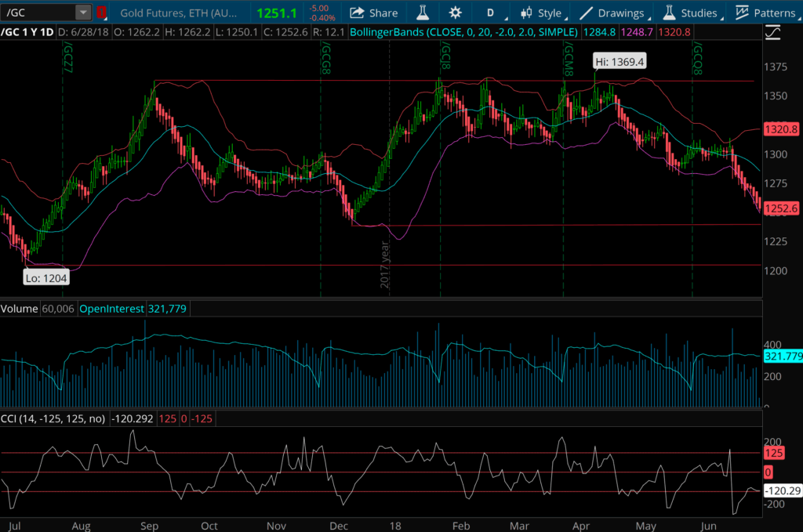This screenshot has height=532, width=803.
Task: Click the Style candlestick icon
Action: 525,13
